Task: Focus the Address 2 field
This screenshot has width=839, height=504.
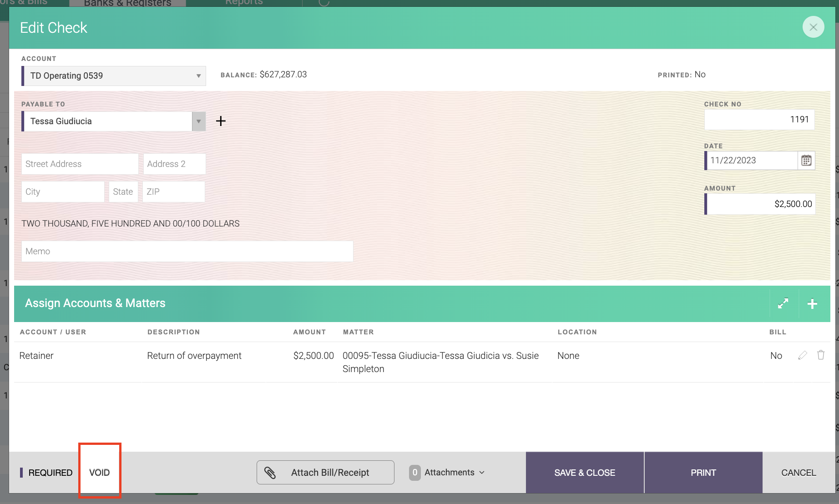Action: point(175,164)
